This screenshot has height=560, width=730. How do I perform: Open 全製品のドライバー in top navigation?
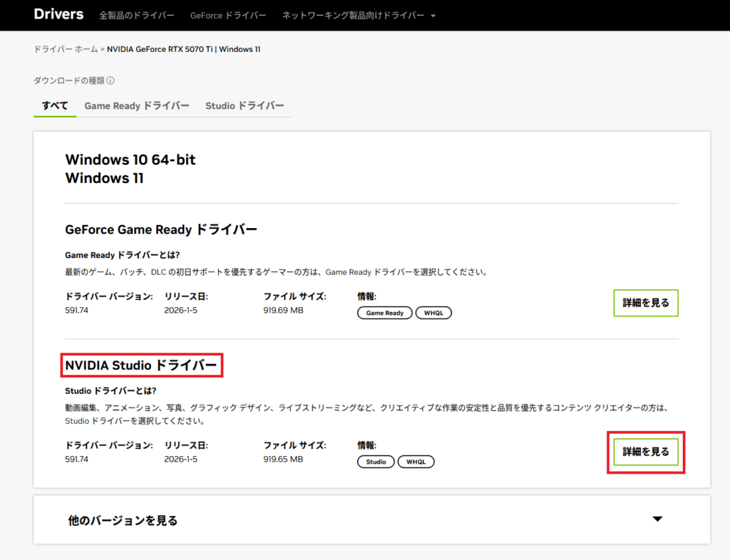pyautogui.click(x=138, y=15)
